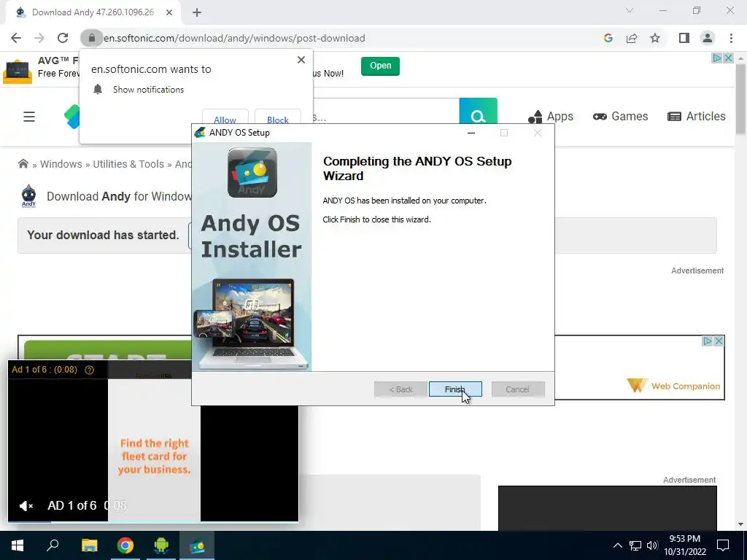
Task: Click AdChoices icon on Web Companion ad
Action: 708,341
